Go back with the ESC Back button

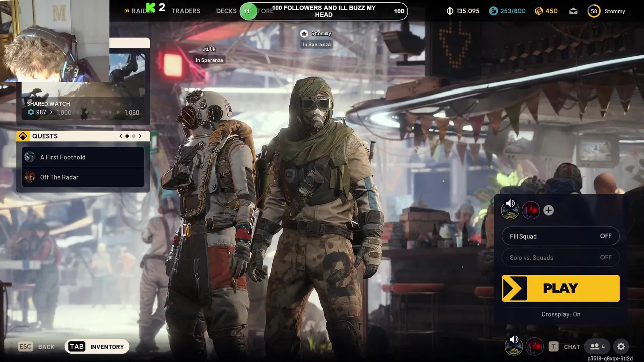click(x=36, y=347)
